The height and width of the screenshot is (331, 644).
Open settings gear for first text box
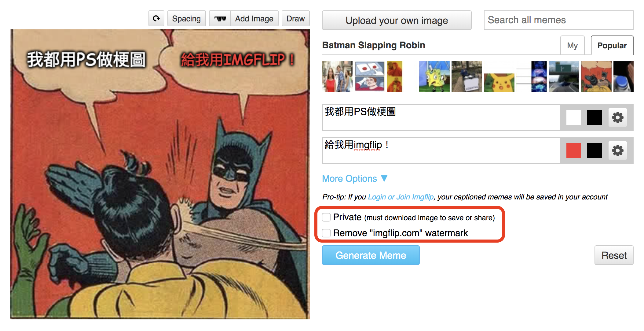tap(617, 117)
